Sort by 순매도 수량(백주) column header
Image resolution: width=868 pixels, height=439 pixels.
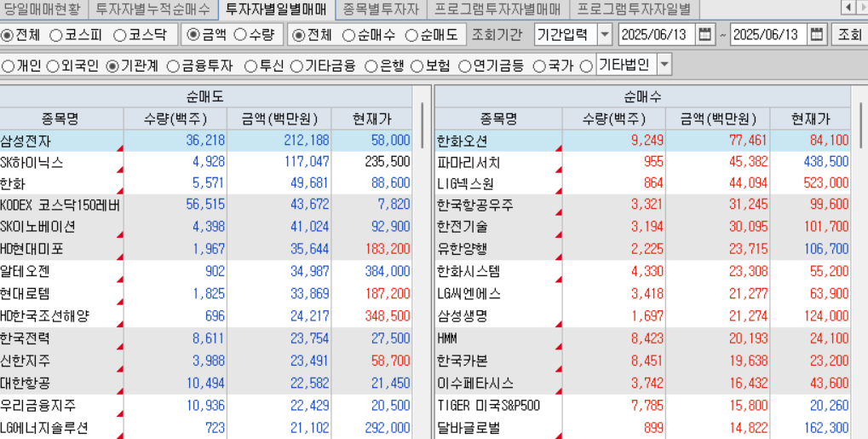click(x=175, y=118)
